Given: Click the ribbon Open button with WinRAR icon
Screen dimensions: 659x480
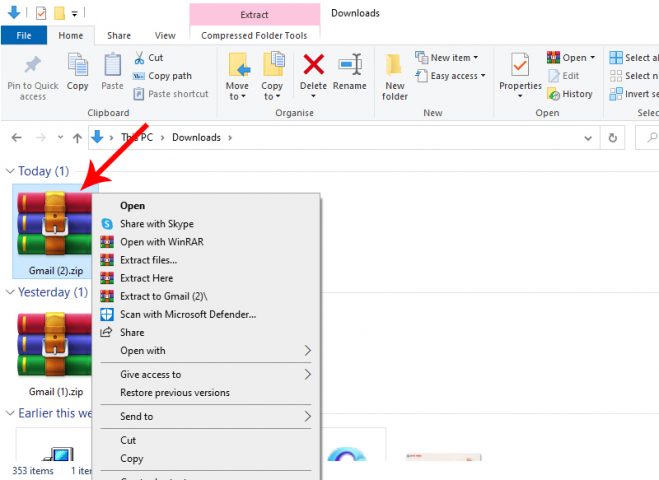Looking at the screenshot, I should [571, 58].
